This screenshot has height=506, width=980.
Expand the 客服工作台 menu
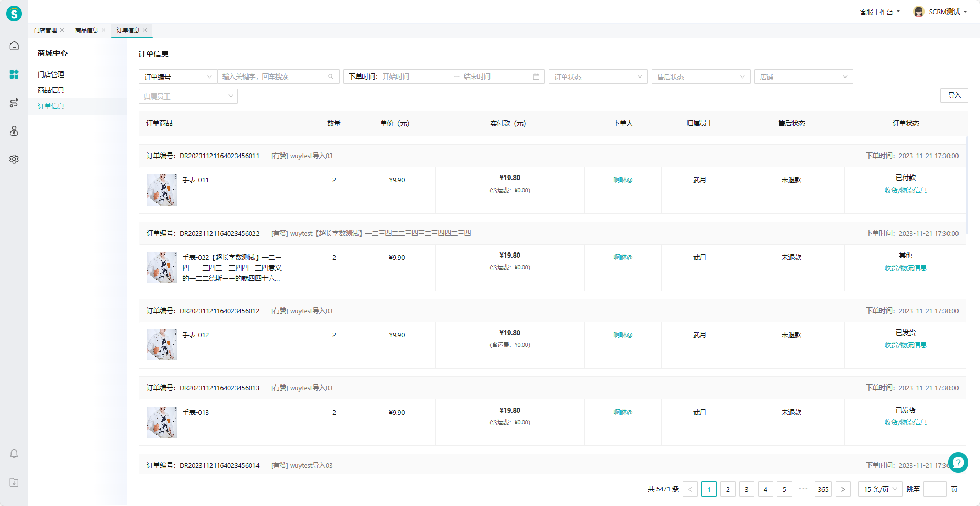[879, 12]
